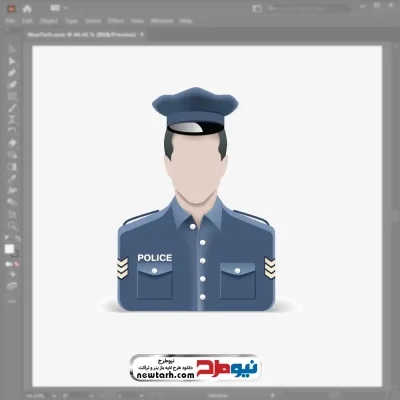This screenshot has width=400, height=400.
Task: Close the NewTarh.com document tab
Action: click(142, 34)
